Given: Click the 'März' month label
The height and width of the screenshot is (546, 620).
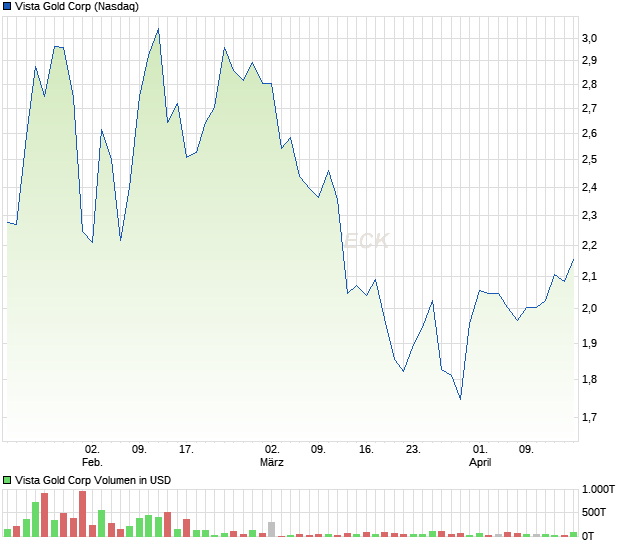Looking at the screenshot, I should pos(272,462).
